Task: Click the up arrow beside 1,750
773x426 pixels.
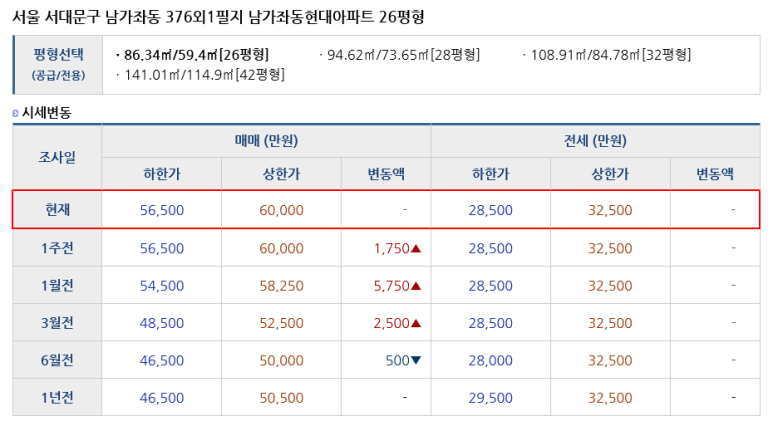Action: [416, 248]
